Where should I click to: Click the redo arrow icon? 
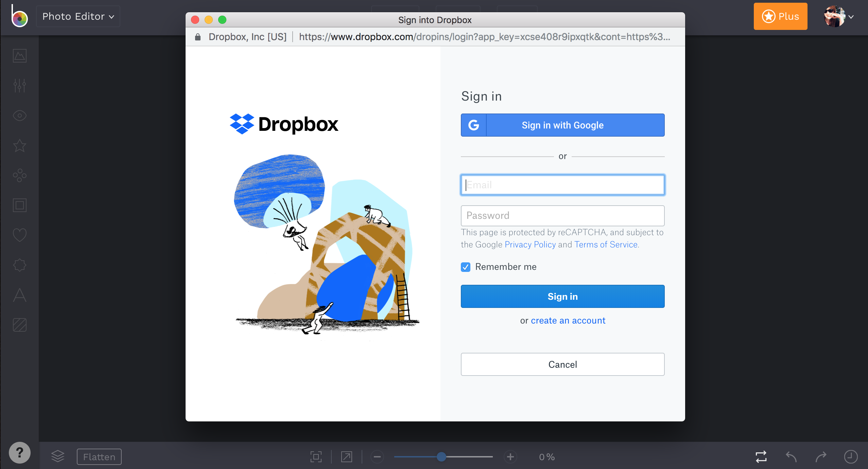(x=821, y=457)
